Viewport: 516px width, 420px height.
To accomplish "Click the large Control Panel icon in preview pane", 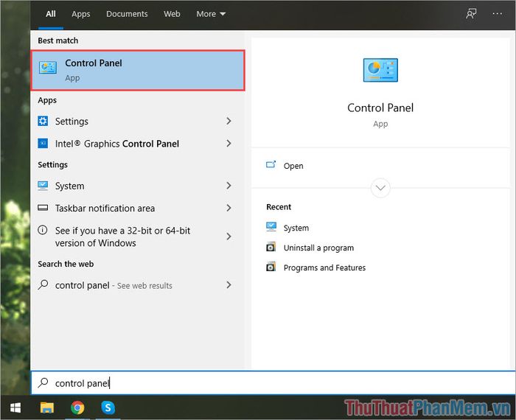I will (x=380, y=70).
